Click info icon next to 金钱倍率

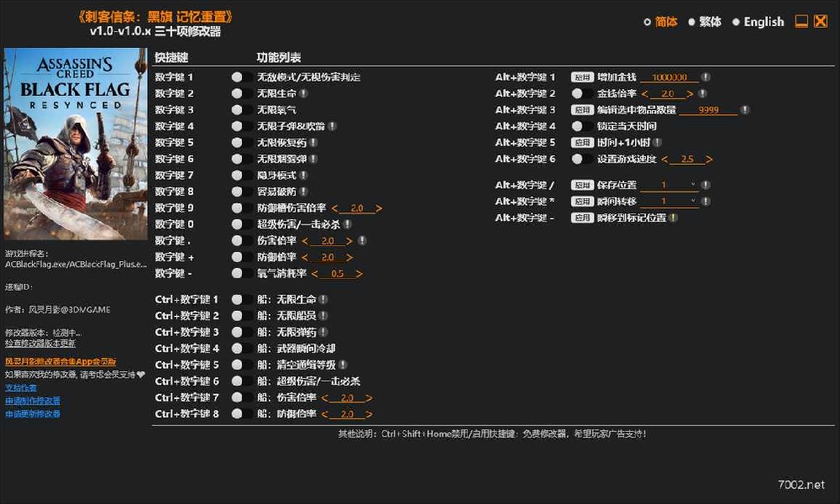point(702,93)
